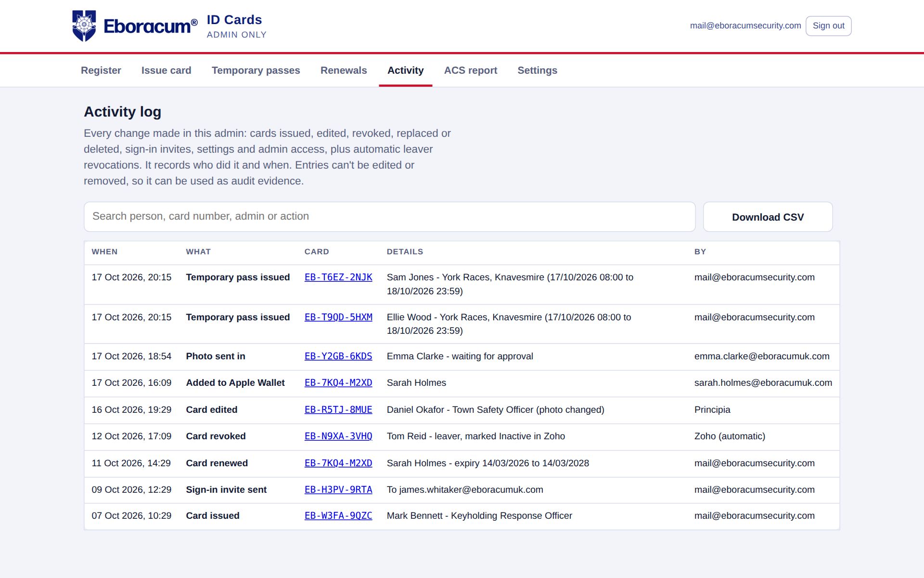The height and width of the screenshot is (578, 924).
Task: Open card link EB-T6EZ-2NJK
Action: 338,277
